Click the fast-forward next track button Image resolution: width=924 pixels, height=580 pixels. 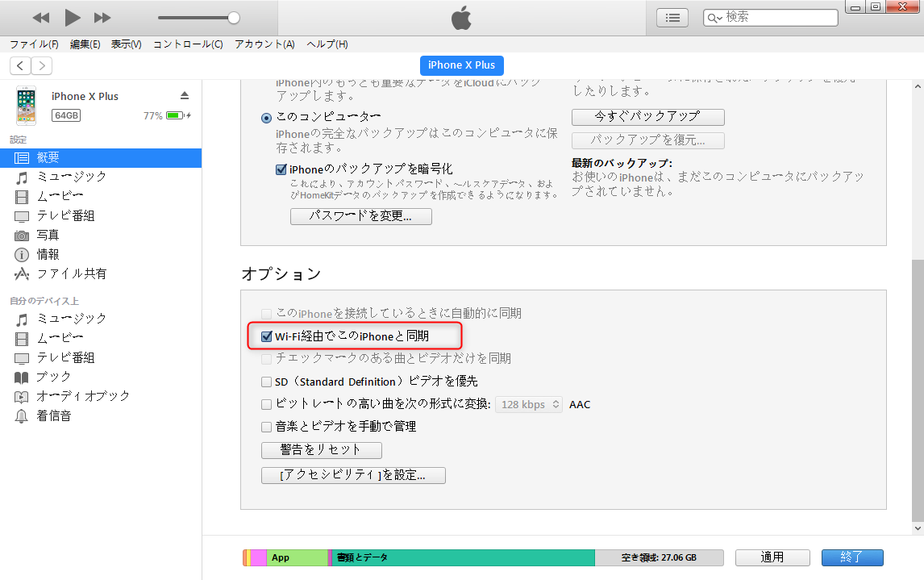[102, 18]
